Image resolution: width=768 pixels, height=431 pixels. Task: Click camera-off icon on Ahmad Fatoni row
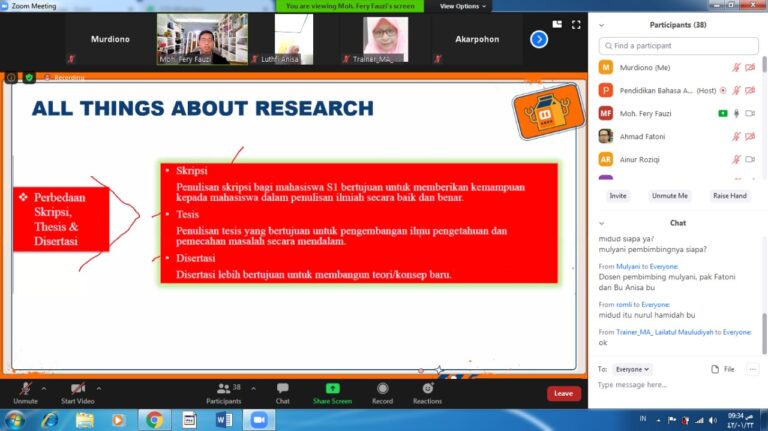[750, 137]
